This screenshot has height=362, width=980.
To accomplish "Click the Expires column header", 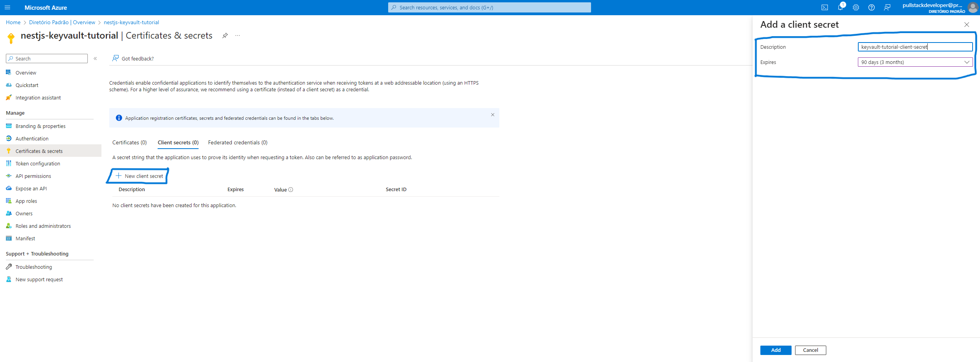I will [x=236, y=190].
